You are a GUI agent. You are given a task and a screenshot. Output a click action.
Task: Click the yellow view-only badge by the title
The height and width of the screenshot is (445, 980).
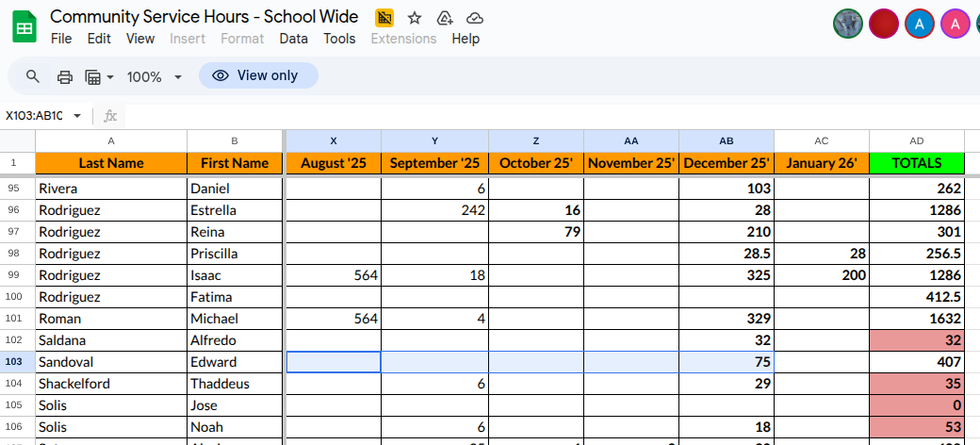point(384,18)
